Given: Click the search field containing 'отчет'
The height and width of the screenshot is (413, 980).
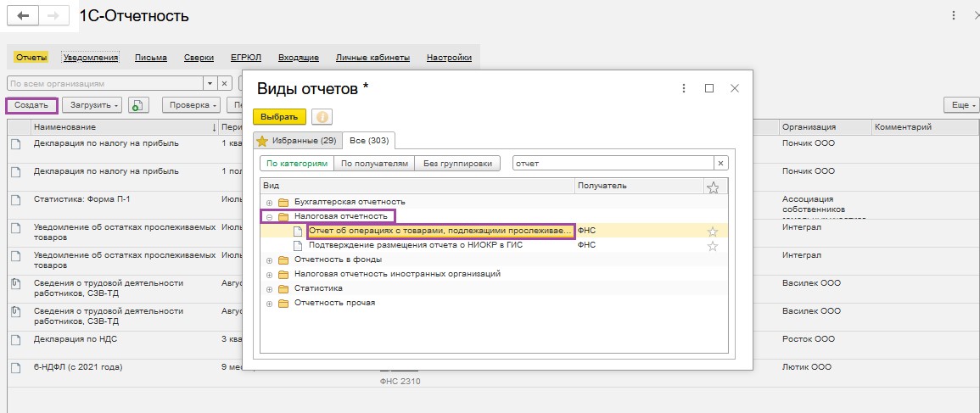Looking at the screenshot, I should pyautogui.click(x=613, y=163).
